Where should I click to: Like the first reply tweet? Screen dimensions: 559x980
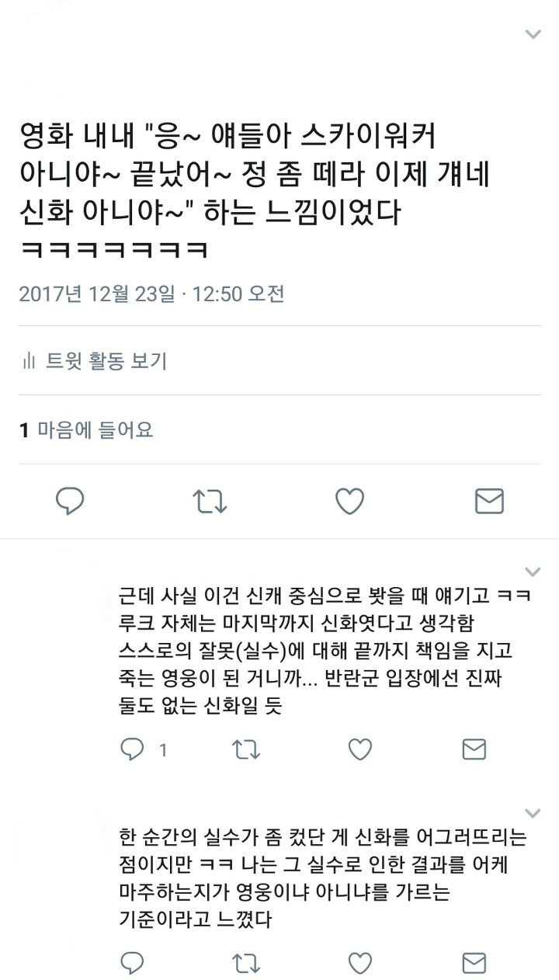359,749
